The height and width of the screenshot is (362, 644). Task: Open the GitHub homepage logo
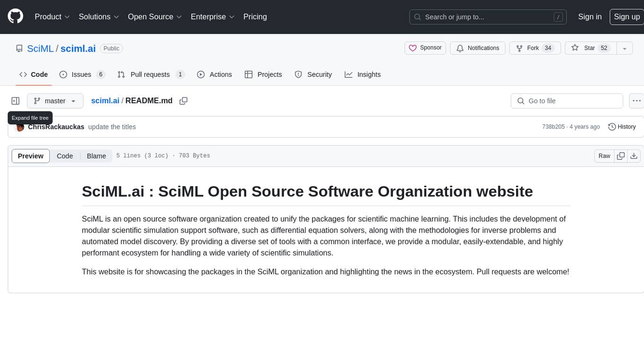[x=15, y=17]
